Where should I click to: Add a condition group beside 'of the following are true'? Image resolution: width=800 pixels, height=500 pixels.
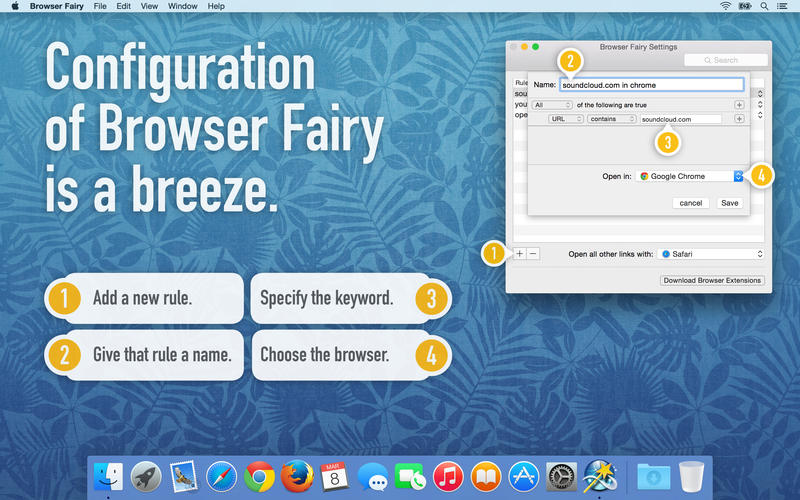[x=739, y=104]
